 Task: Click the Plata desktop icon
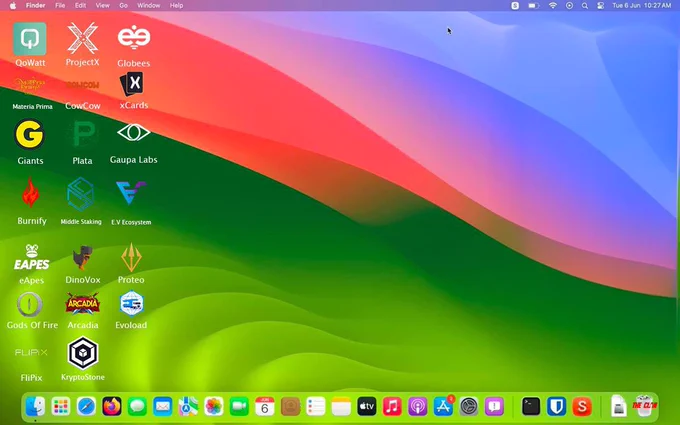pyautogui.click(x=82, y=134)
